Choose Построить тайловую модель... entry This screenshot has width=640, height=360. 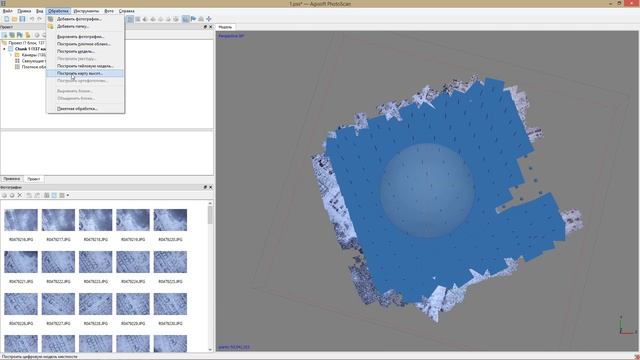[x=85, y=66]
